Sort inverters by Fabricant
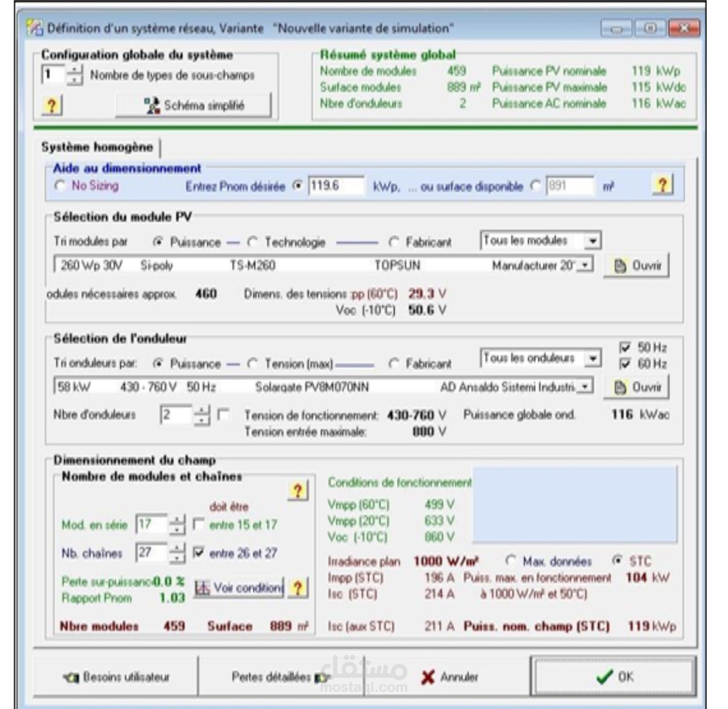Screen dimensions: 728x709 coord(394,363)
